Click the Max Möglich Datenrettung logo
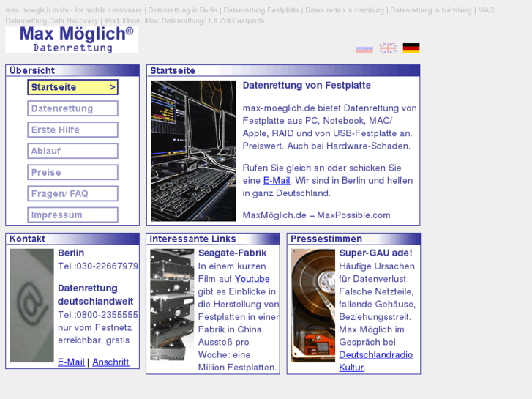This screenshot has height=399, width=532. point(72,40)
